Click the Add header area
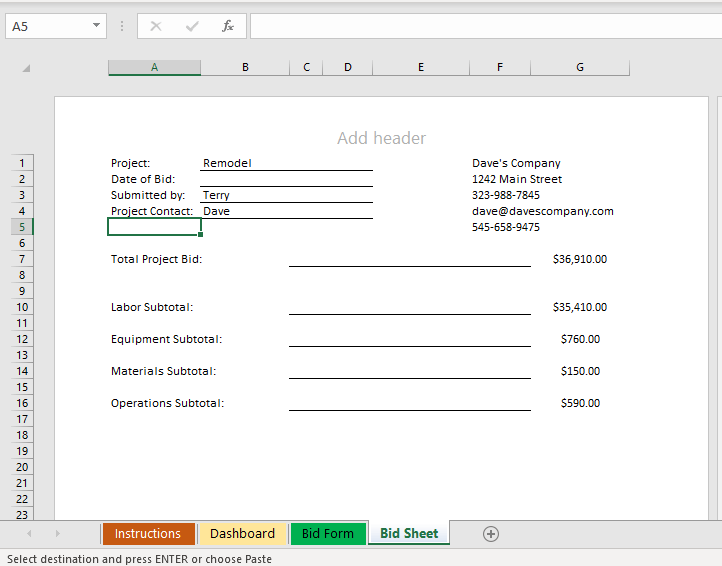The width and height of the screenshot is (722, 566). (381, 138)
